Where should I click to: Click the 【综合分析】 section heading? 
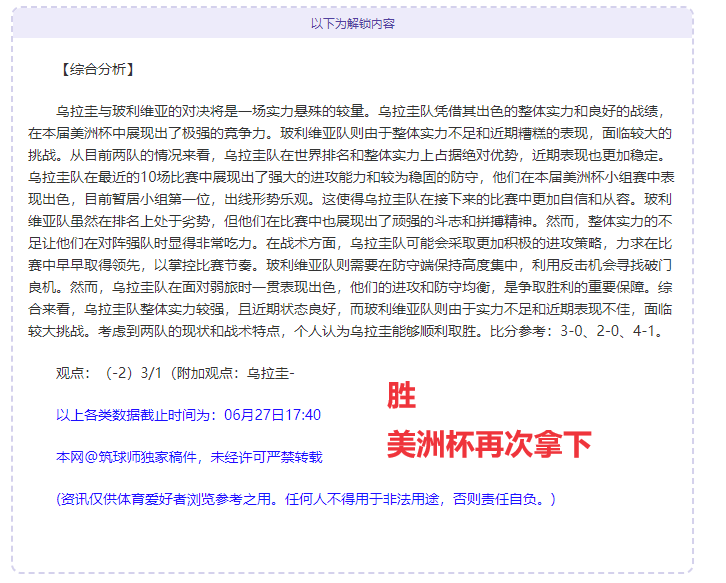coord(96,70)
